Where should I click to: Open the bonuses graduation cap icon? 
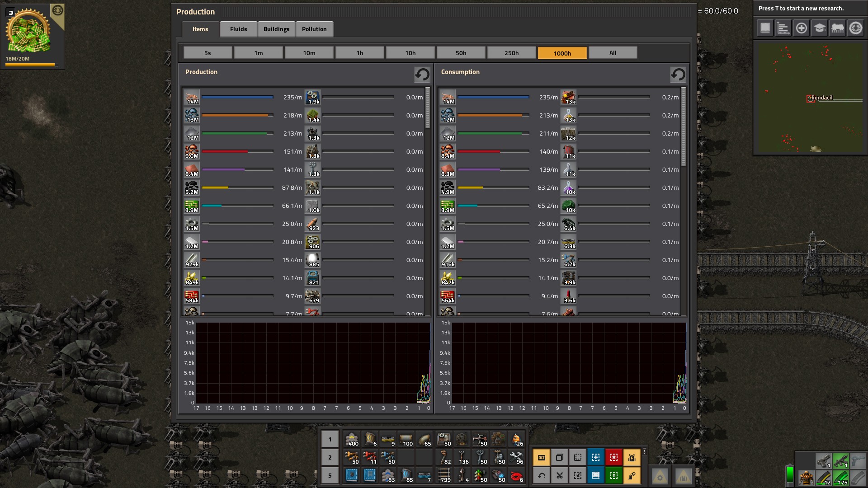819,28
